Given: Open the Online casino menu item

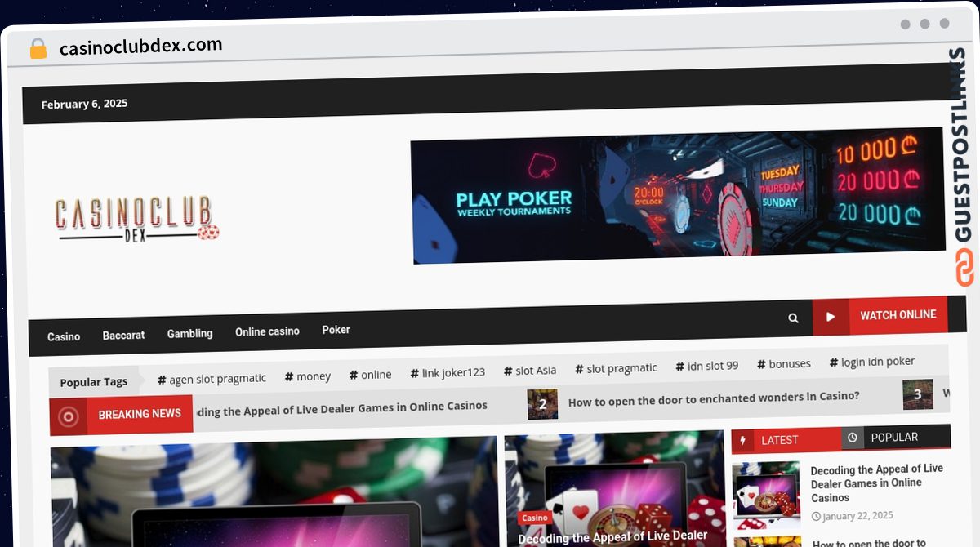Looking at the screenshot, I should (x=267, y=331).
